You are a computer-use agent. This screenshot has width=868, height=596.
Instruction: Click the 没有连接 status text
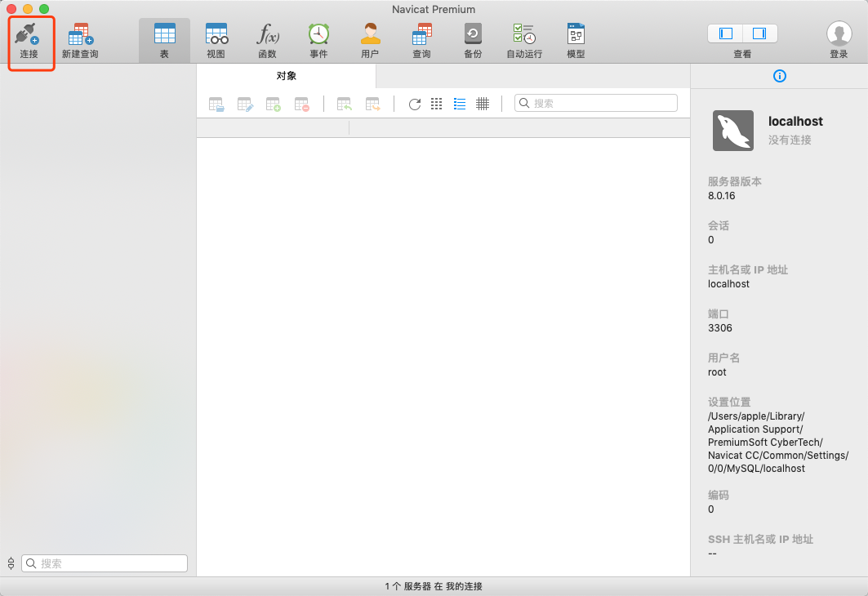click(x=790, y=140)
